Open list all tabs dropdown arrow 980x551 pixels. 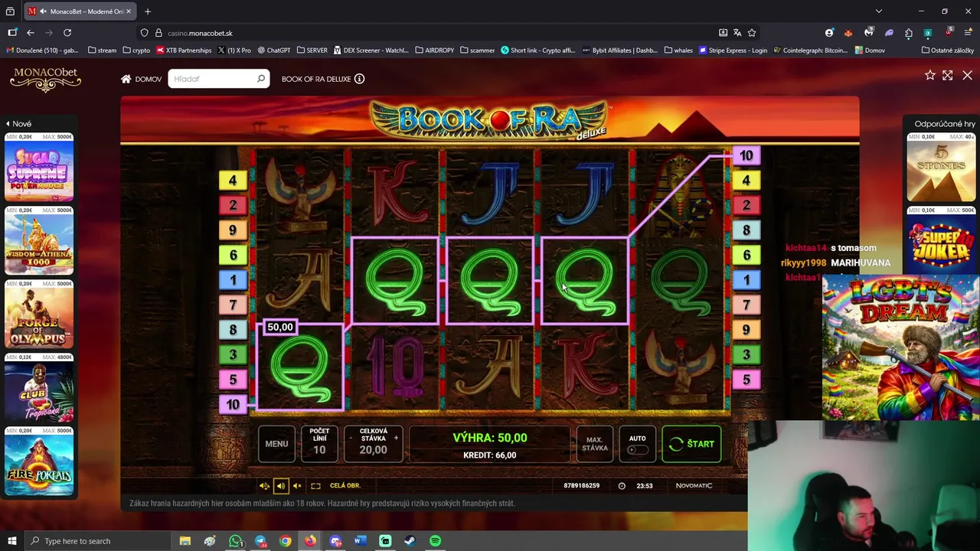879,11
